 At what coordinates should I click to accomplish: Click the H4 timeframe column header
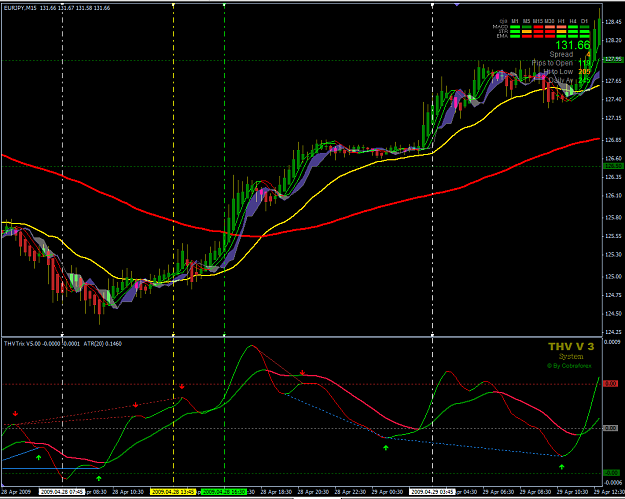(573, 21)
